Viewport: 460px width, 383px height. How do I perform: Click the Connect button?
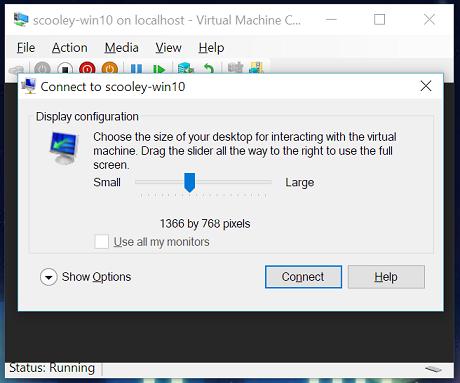pyautogui.click(x=303, y=277)
